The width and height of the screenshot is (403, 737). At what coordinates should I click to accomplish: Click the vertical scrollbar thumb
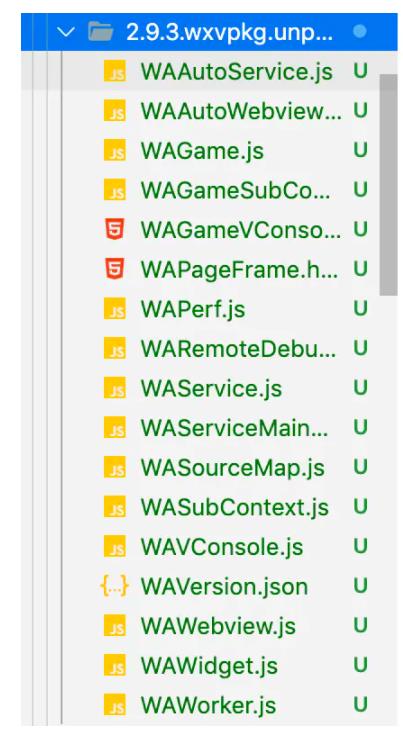coord(388,185)
